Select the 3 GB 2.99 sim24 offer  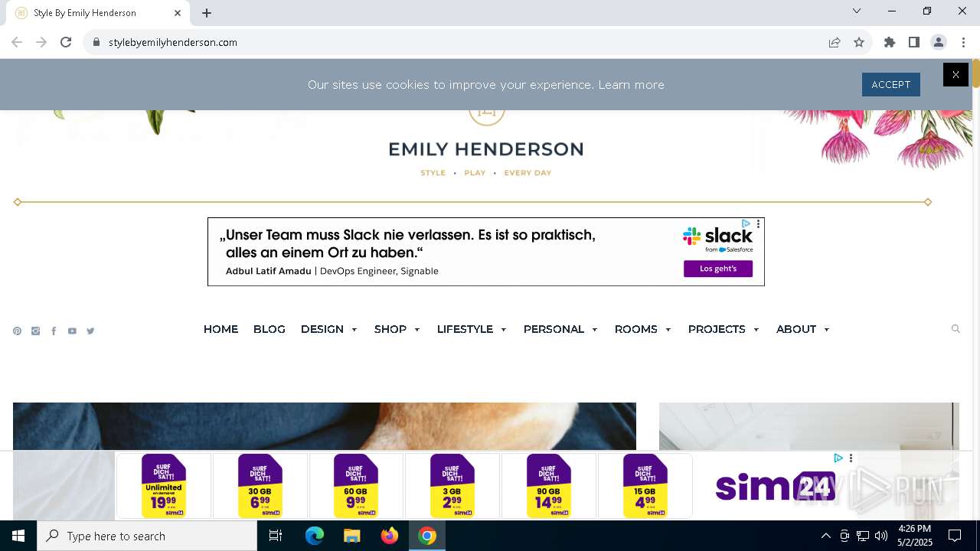pyautogui.click(x=452, y=486)
